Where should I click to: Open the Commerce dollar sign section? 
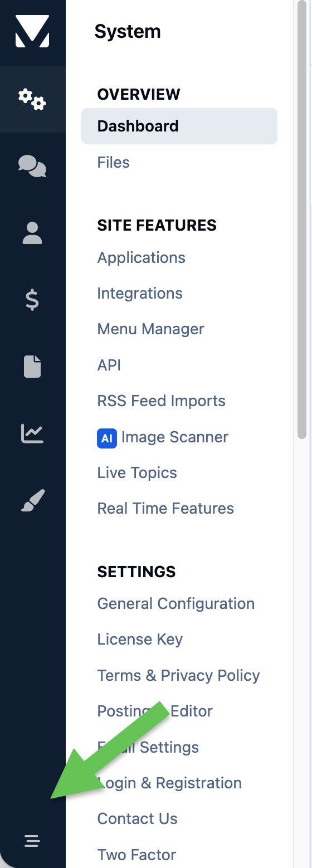(32, 300)
